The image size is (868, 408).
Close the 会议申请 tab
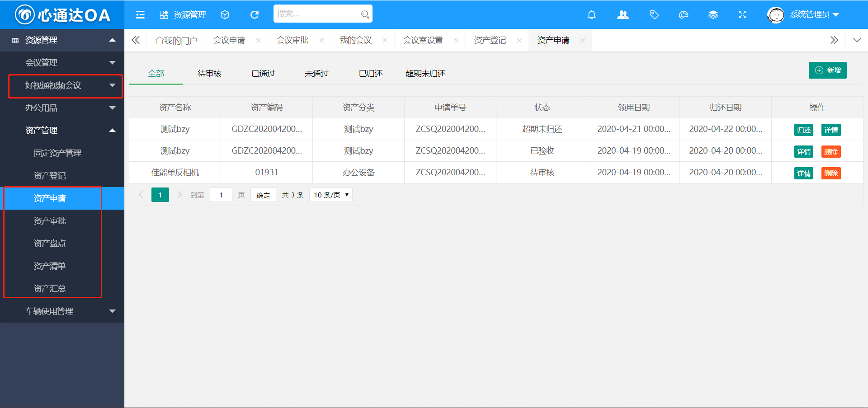(258, 40)
